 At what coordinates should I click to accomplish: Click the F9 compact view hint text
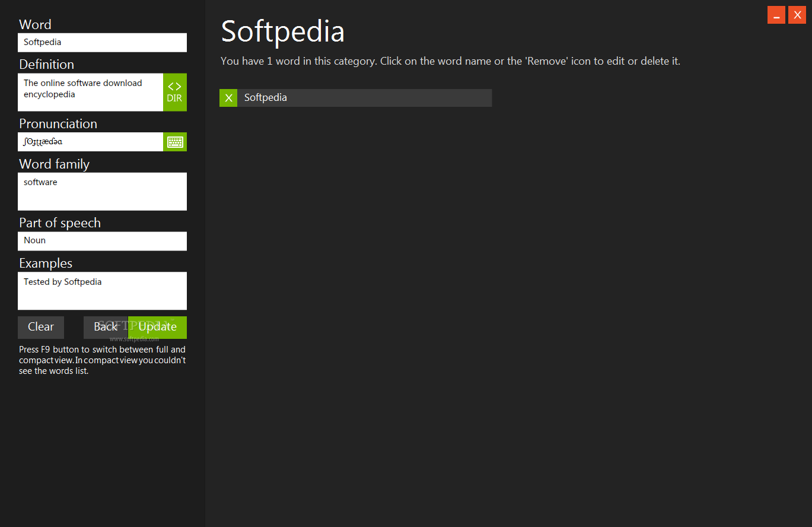click(102, 360)
